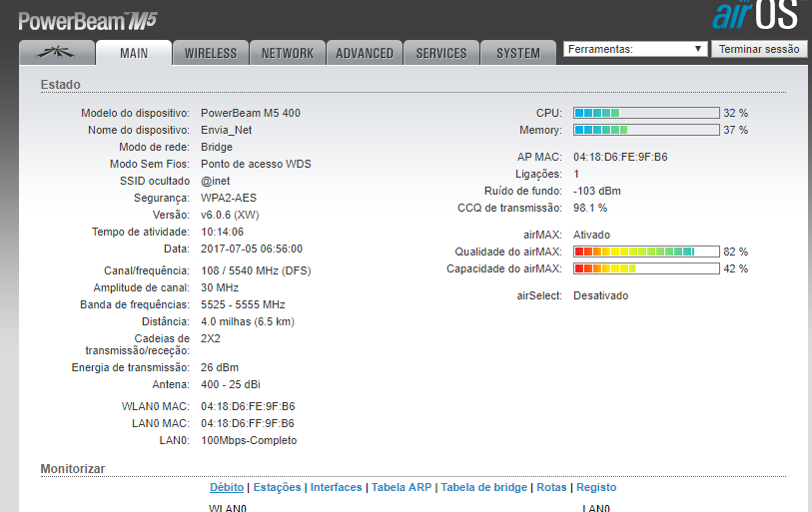Click the airMAX status Ativado
Screen dimensions: 812x512
click(x=591, y=235)
